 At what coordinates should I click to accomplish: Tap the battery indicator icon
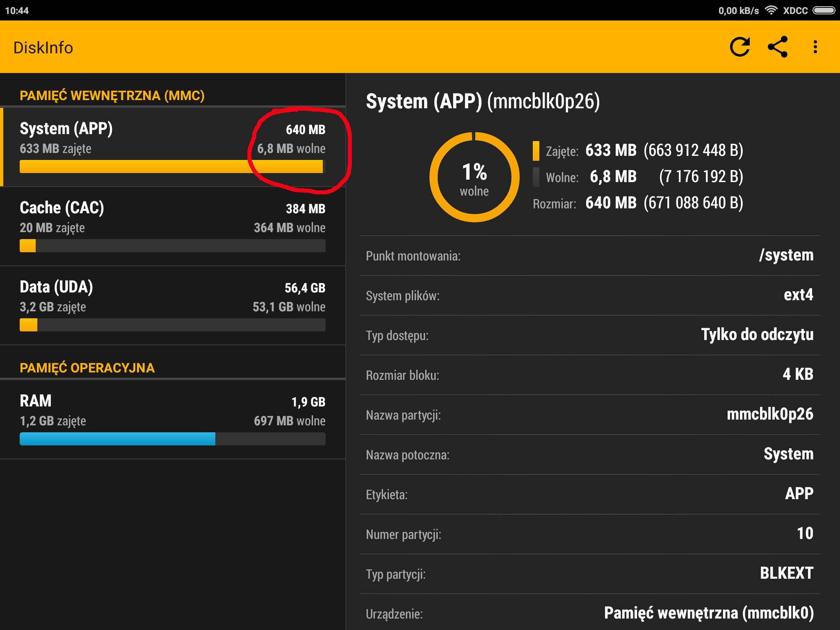[824, 10]
